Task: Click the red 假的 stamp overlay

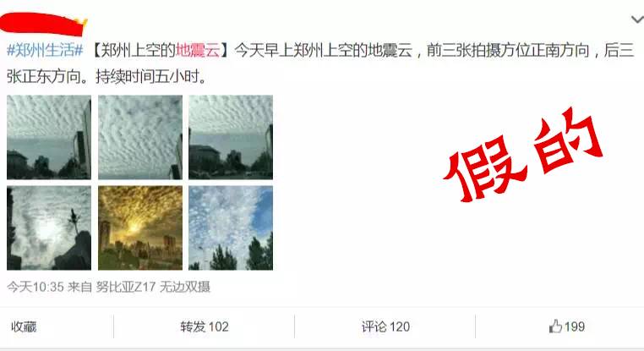Action: coord(523,156)
